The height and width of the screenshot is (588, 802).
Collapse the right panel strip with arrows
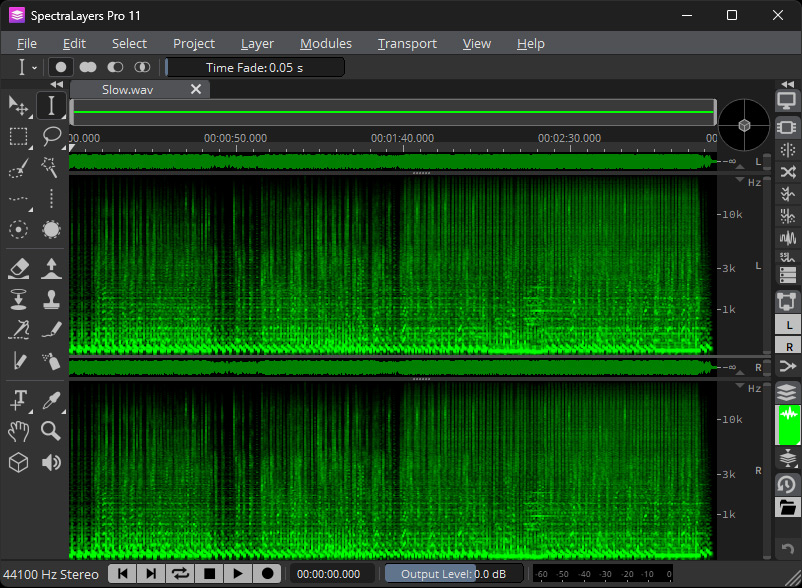point(787,85)
